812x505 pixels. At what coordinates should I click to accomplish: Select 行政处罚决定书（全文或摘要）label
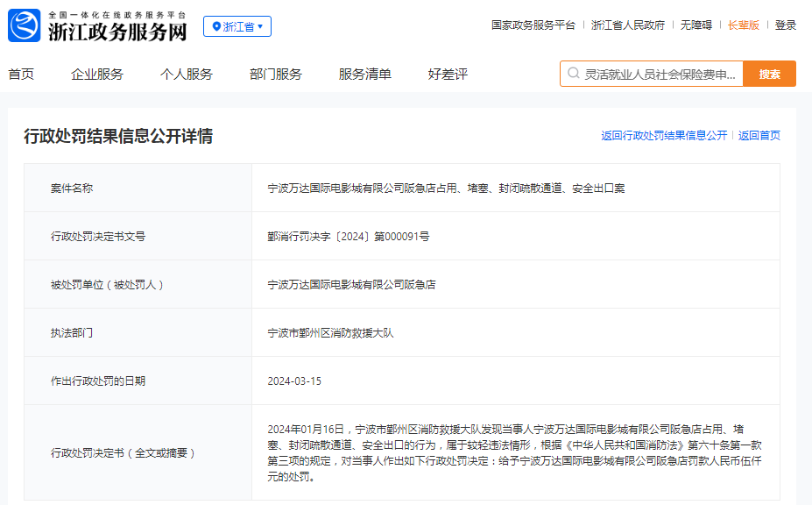click(x=124, y=453)
